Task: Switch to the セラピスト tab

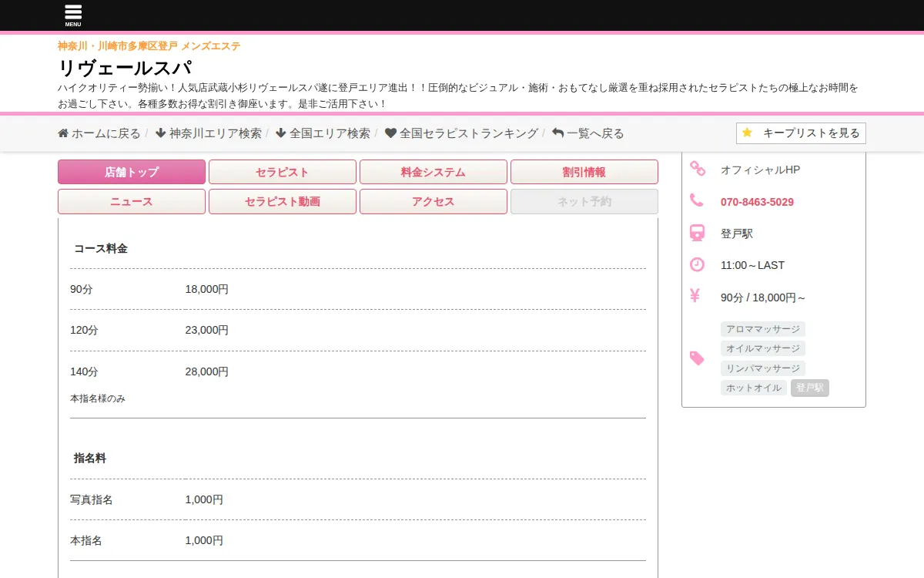Action: click(x=283, y=172)
